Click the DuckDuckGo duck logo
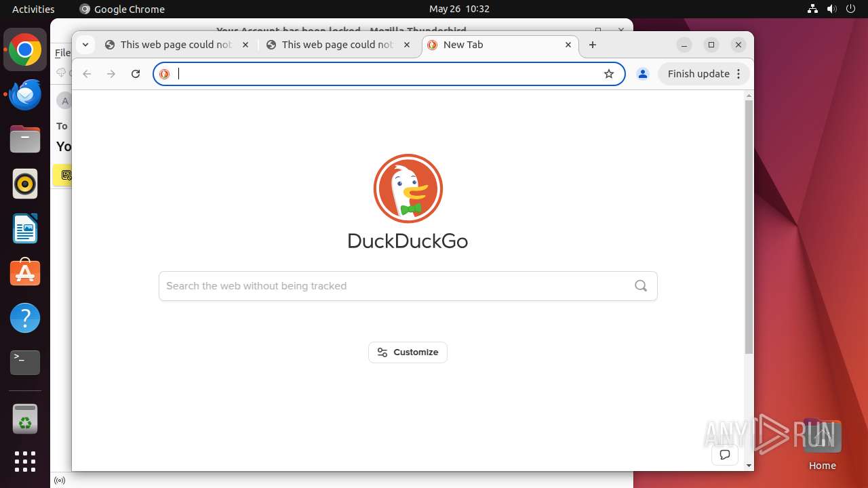 pos(408,188)
